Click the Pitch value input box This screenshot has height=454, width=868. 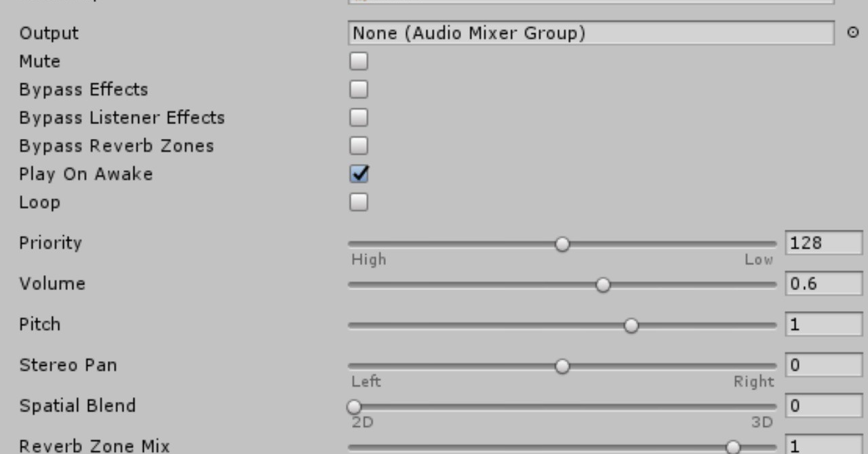click(x=823, y=325)
